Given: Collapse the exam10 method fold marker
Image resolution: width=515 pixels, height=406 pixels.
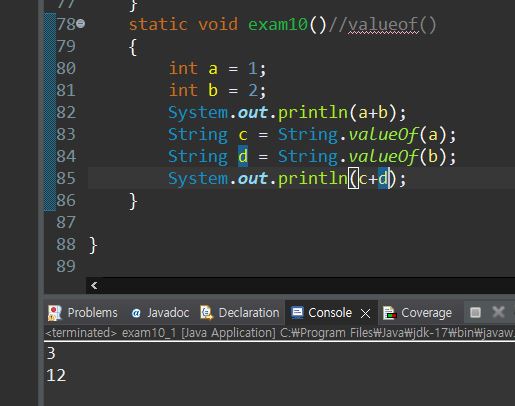Looking at the screenshot, I should pyautogui.click(x=81, y=24).
